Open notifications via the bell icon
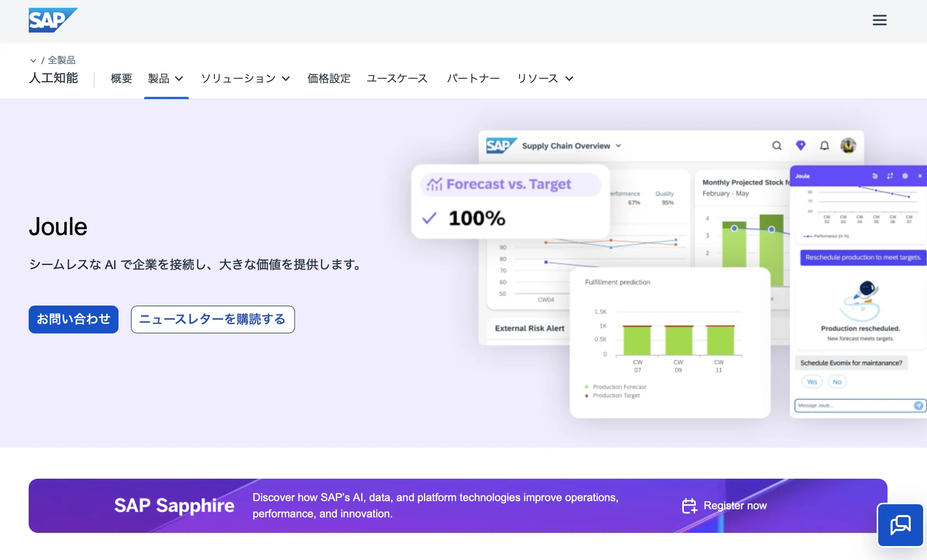This screenshot has height=560, width=927. coord(824,146)
